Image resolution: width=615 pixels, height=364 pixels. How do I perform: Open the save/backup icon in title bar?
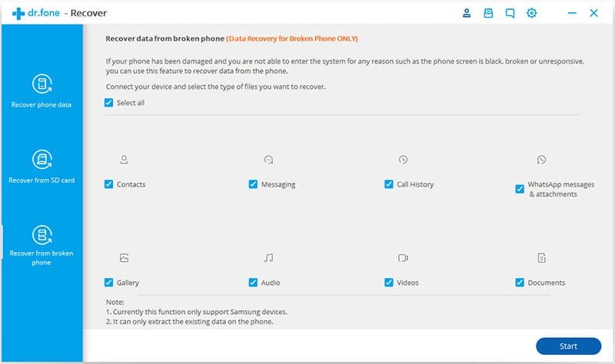click(487, 13)
